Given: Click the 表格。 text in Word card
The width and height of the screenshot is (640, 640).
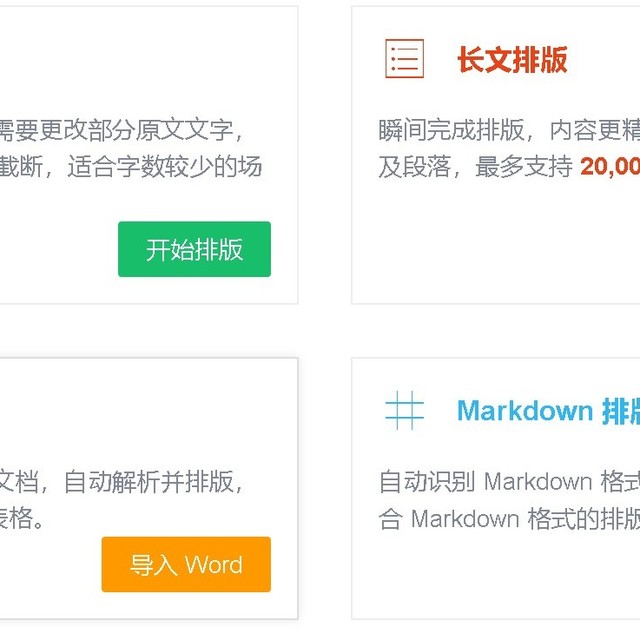Looking at the screenshot, I should (22, 518).
